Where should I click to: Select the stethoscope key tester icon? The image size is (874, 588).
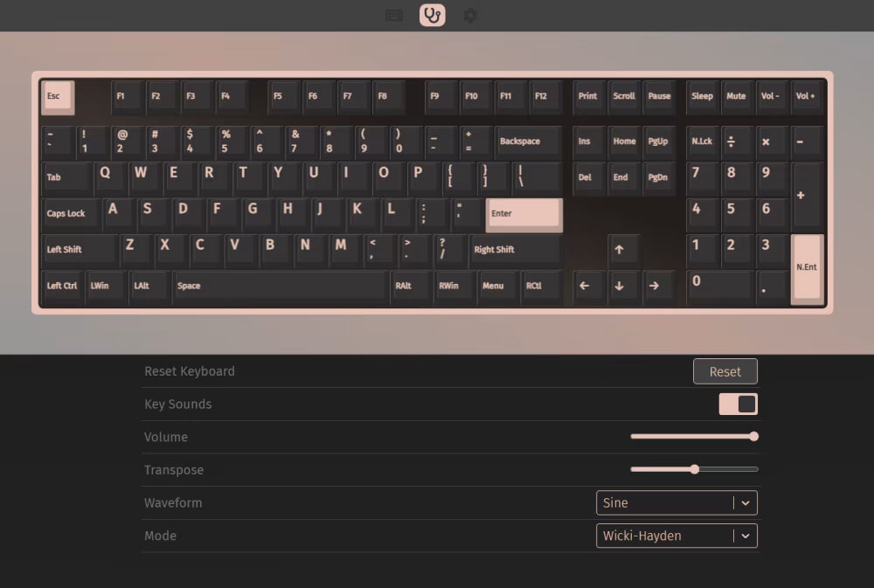pyautogui.click(x=432, y=15)
